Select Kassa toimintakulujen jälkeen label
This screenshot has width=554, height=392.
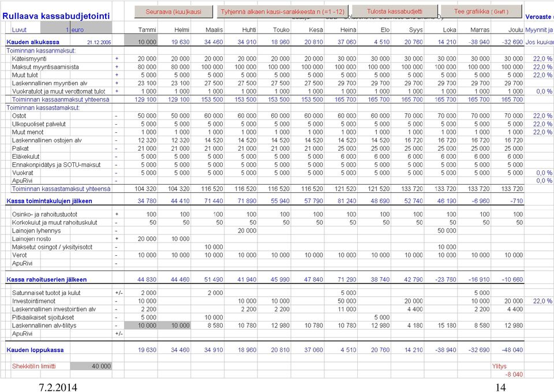pyautogui.click(x=49, y=201)
